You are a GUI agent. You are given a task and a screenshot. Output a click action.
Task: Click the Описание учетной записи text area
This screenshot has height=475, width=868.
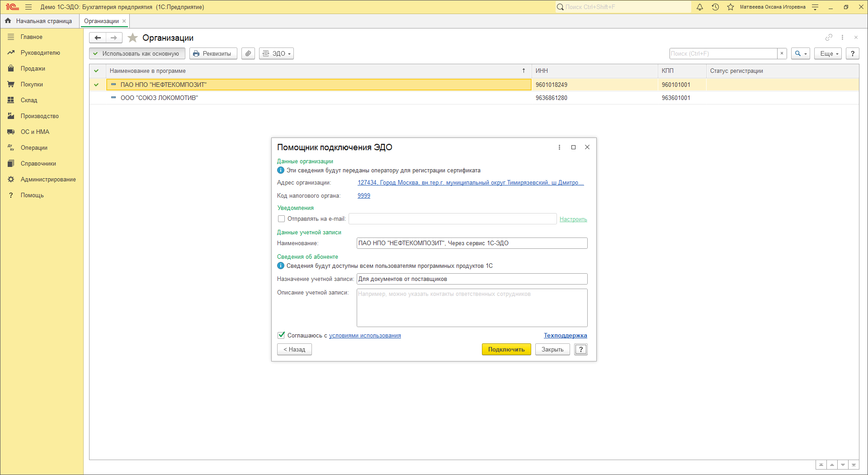point(472,308)
